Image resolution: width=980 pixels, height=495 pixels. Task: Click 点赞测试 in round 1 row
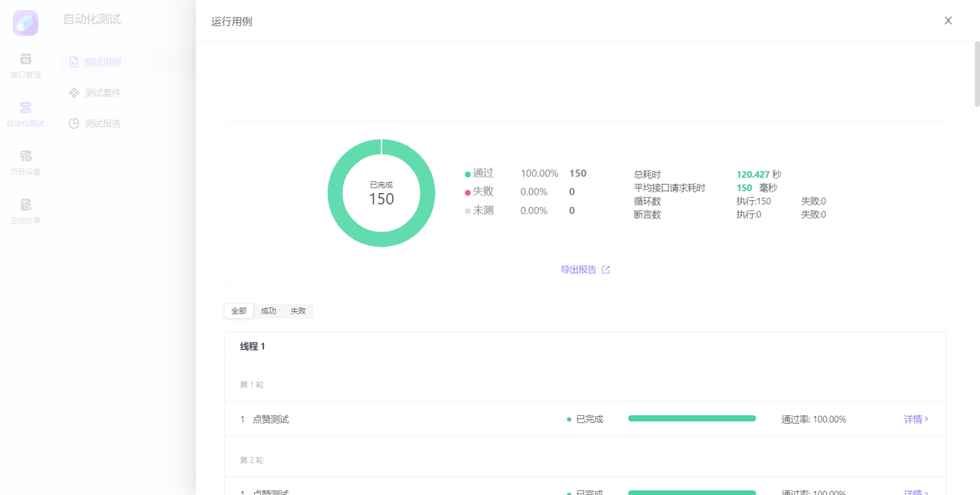pyautogui.click(x=271, y=419)
